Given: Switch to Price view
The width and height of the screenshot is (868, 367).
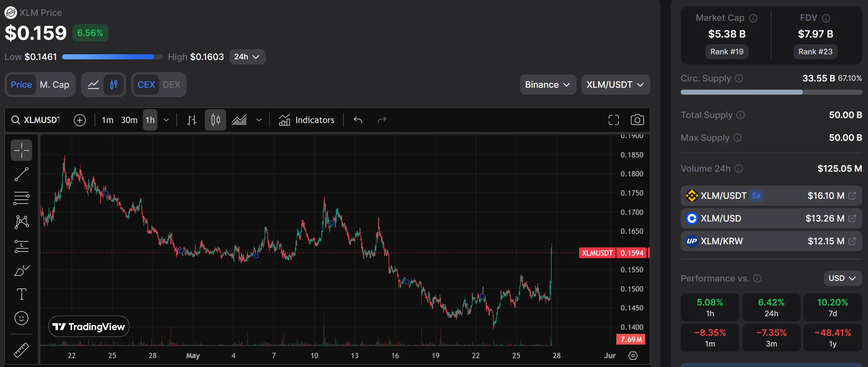Looking at the screenshot, I should click(21, 85).
